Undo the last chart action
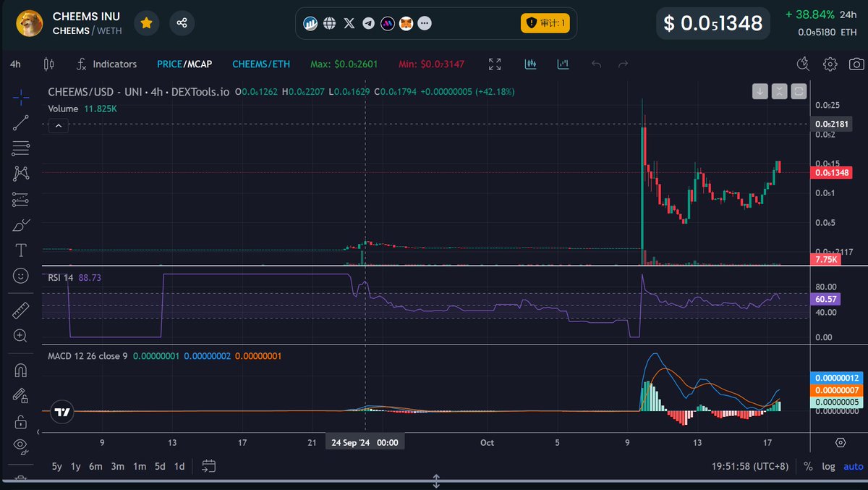This screenshot has width=868, height=490. 597,64
